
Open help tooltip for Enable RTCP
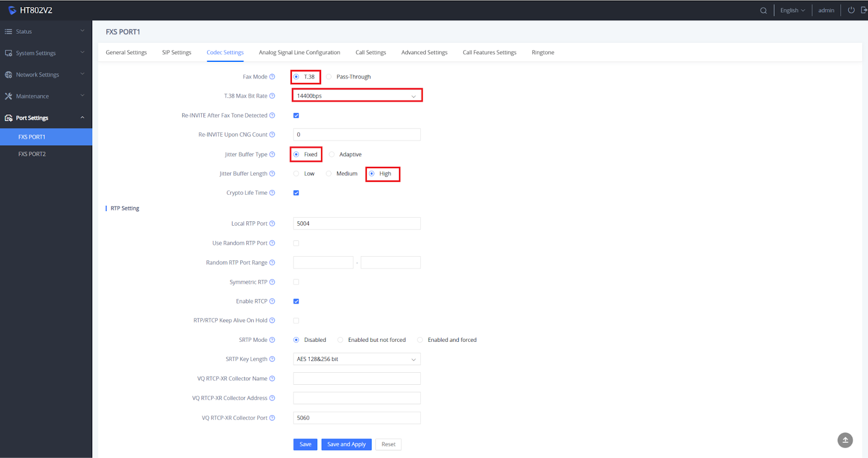(272, 301)
